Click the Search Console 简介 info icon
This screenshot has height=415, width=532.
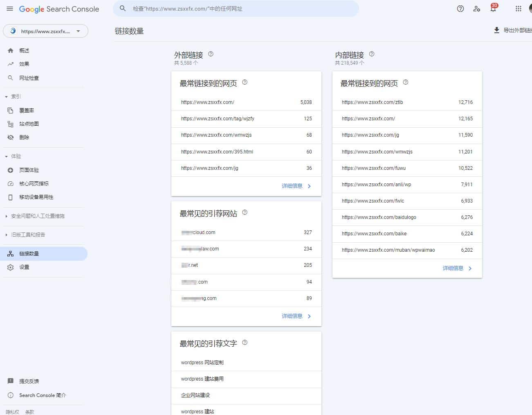(x=11, y=395)
